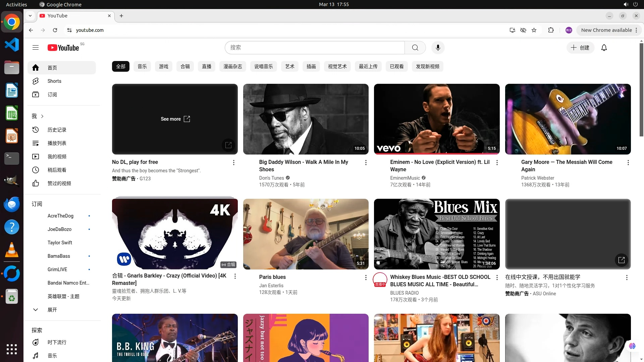The image size is (644, 362).
Task: Open 稍后观看 watch later
Action: pos(57,170)
